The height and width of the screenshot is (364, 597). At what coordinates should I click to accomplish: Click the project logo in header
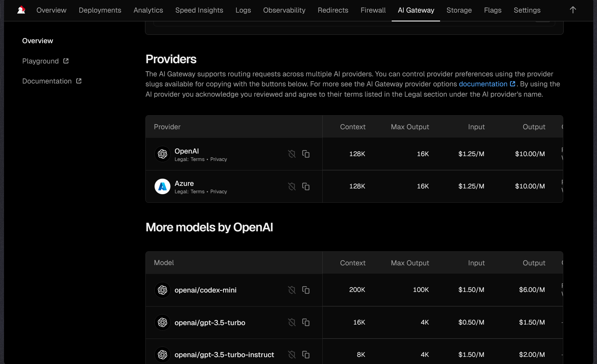[21, 10]
